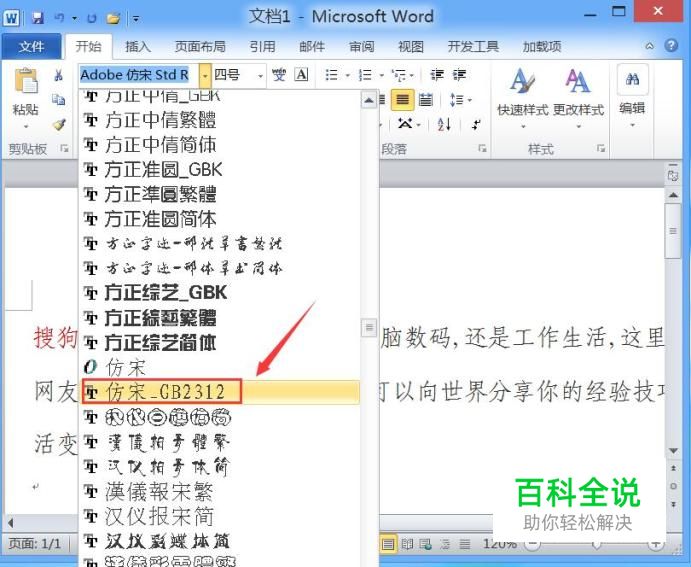
Task: Click the distributed alignment icon
Action: [x=425, y=100]
